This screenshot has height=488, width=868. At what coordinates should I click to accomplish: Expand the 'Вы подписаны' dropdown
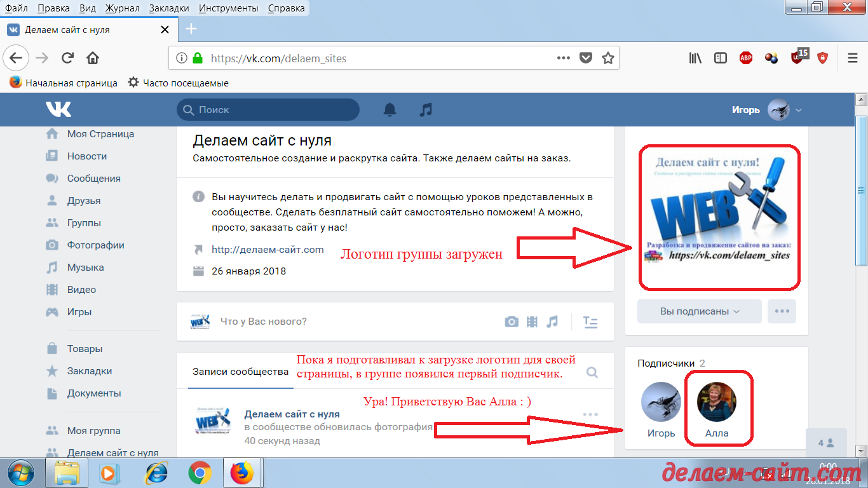click(x=700, y=311)
